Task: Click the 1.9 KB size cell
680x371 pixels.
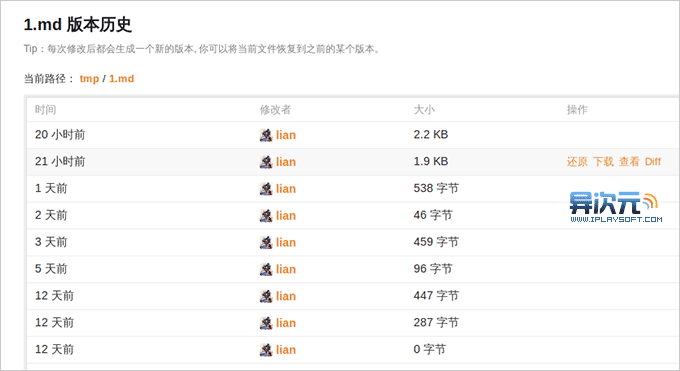Action: 431,161
